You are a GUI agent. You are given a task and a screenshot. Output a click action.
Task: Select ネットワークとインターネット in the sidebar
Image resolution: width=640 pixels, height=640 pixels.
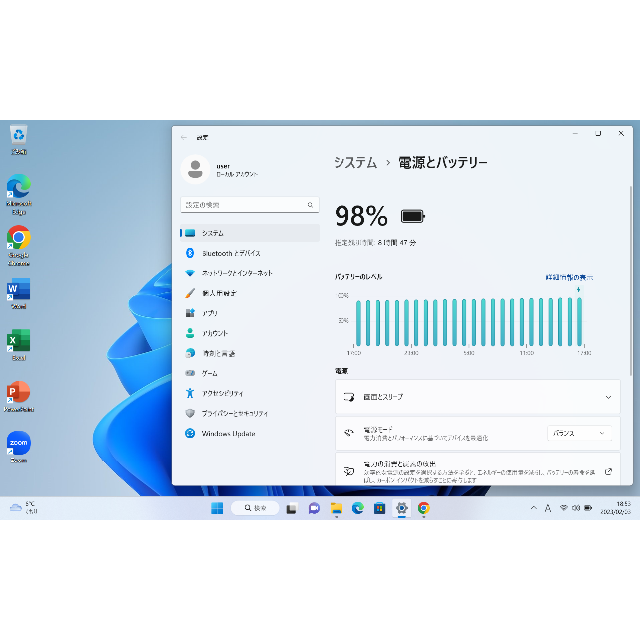pyautogui.click(x=250, y=273)
